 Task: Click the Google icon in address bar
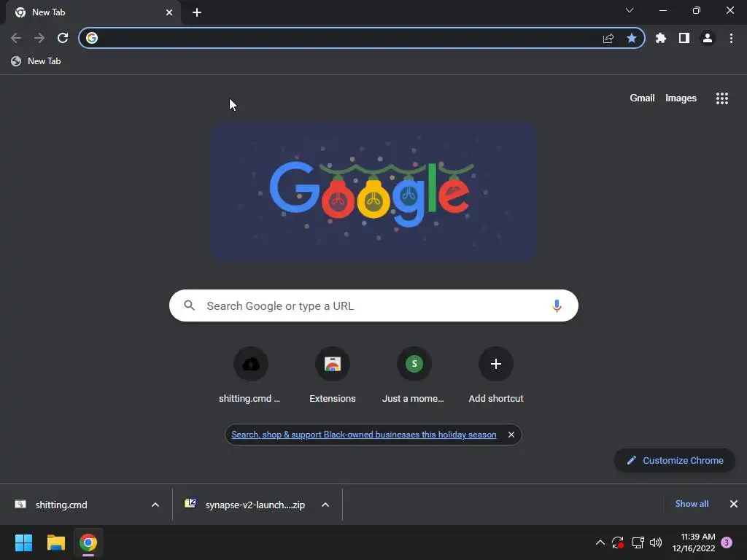(92, 38)
